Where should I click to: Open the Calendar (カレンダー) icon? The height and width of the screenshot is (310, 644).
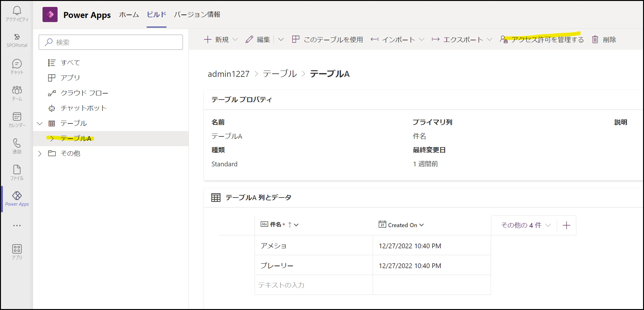pos(17,117)
